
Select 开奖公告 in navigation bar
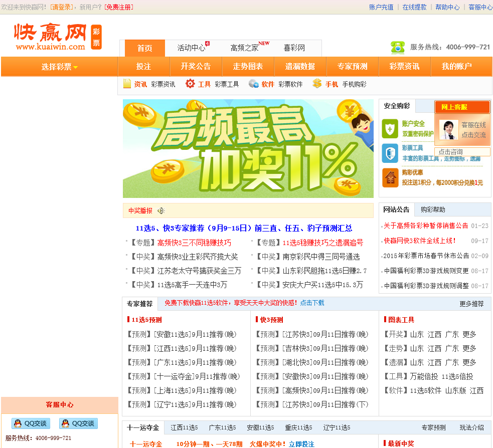(196, 66)
